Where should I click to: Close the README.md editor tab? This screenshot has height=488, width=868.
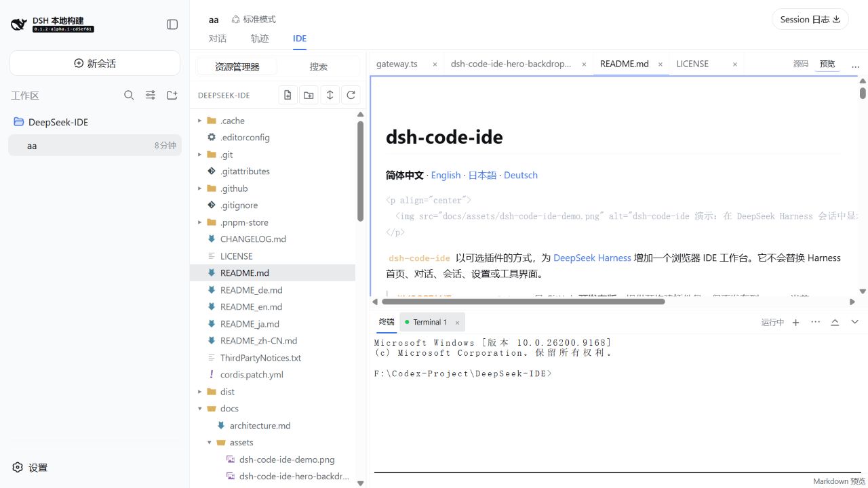click(x=661, y=64)
